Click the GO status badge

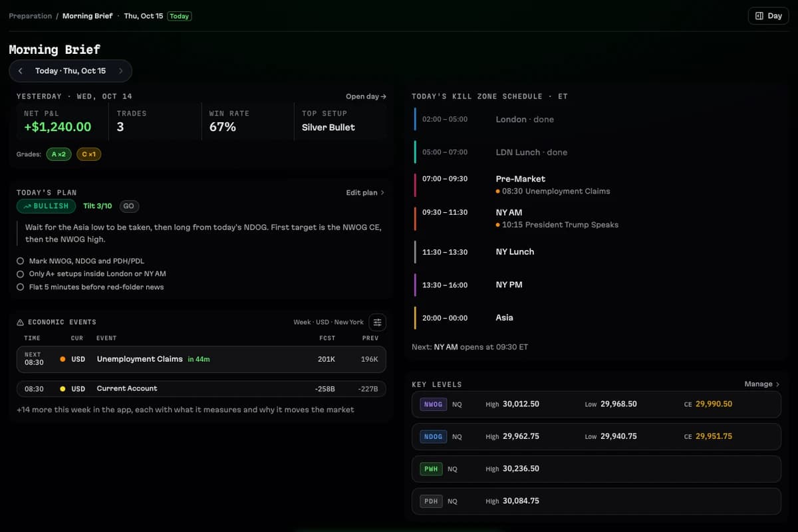click(129, 206)
